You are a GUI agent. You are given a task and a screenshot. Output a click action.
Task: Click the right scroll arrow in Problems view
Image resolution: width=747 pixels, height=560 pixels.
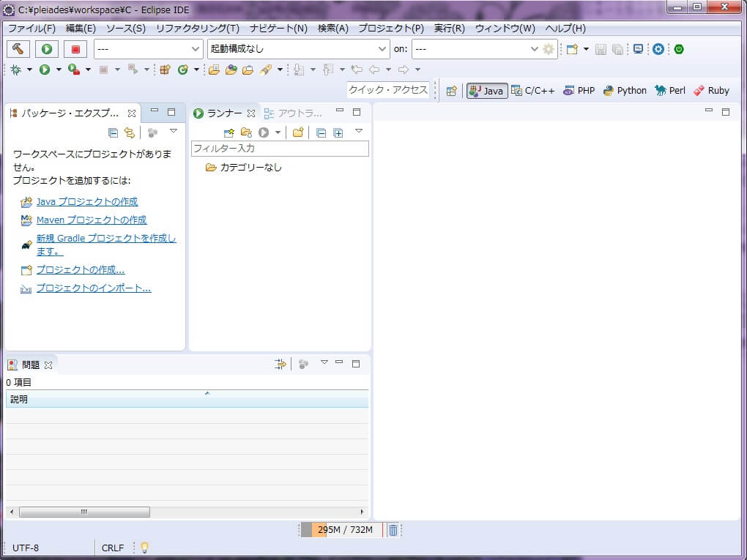[362, 512]
